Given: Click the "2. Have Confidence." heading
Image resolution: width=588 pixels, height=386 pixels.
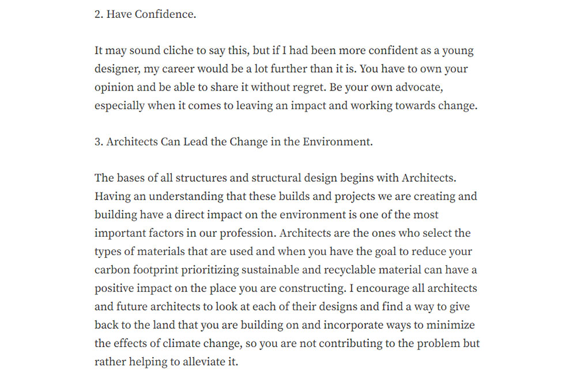Looking at the screenshot, I should point(145,14).
